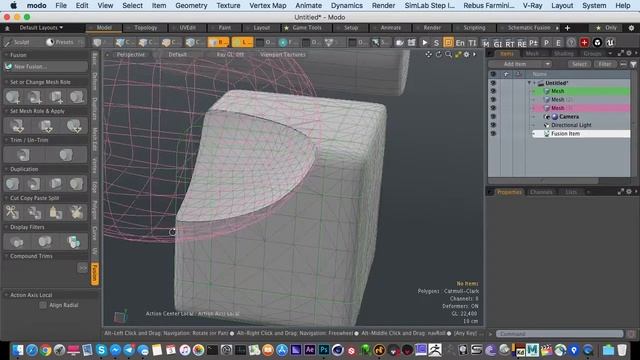The height and width of the screenshot is (360, 640).
Task: Click the New Fusion button
Action: pos(45,67)
